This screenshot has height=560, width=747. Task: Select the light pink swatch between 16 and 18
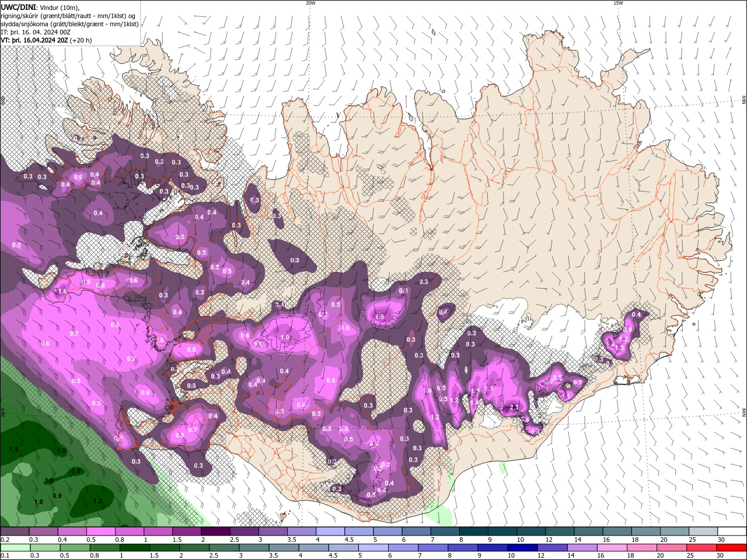612,548
